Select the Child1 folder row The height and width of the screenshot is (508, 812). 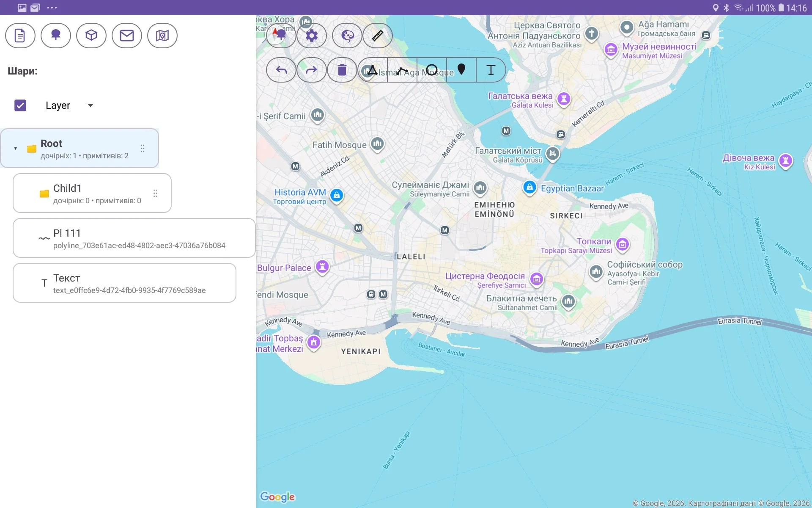tap(92, 193)
